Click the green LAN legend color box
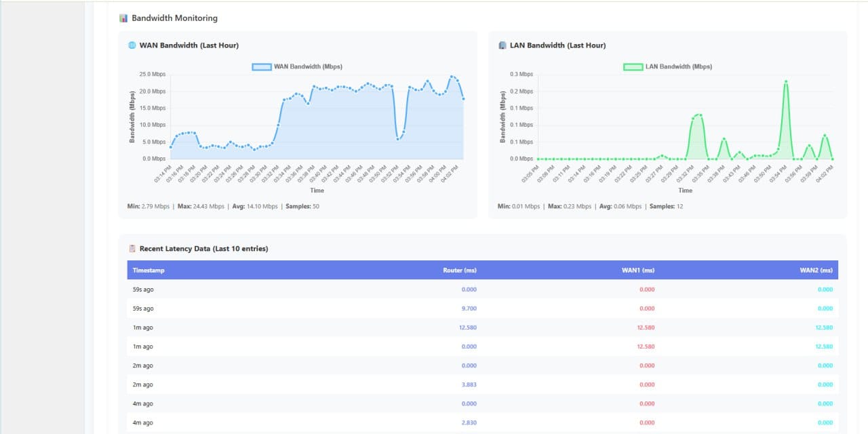868x434 pixels. click(x=633, y=66)
